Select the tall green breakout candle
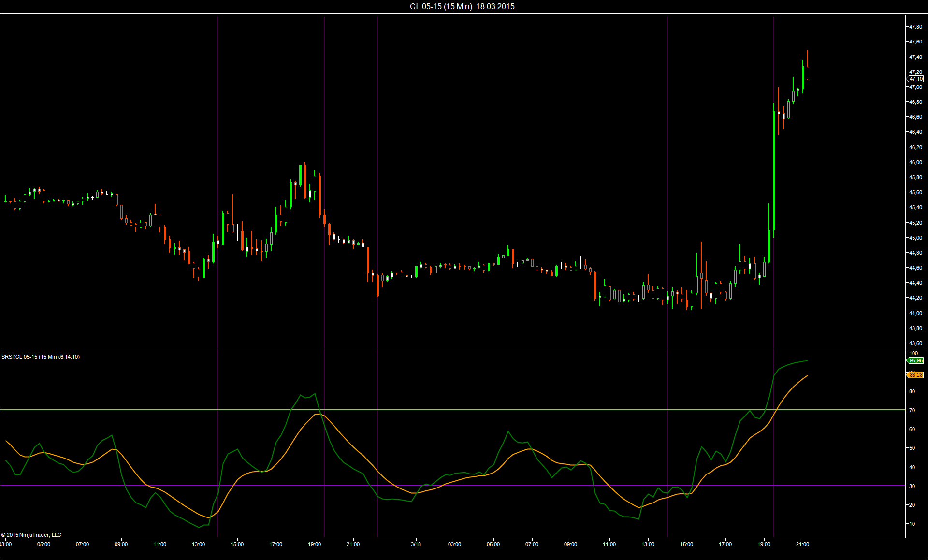 pos(774,169)
